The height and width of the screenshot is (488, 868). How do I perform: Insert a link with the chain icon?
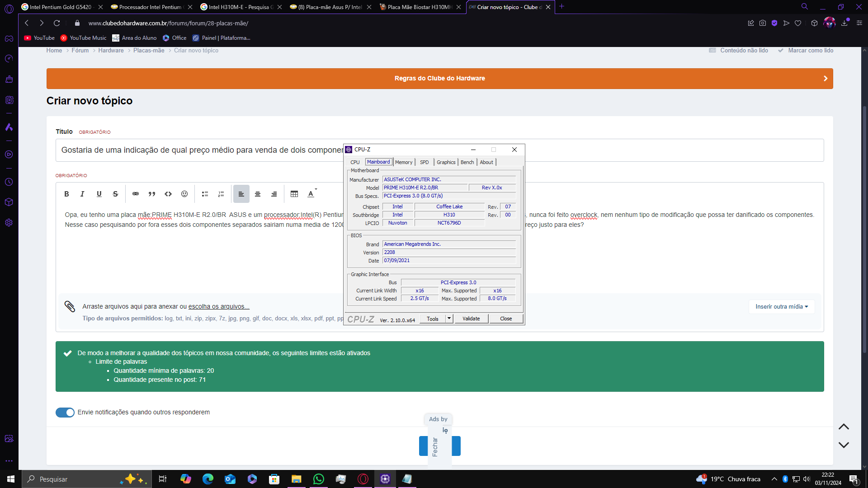[136, 194]
